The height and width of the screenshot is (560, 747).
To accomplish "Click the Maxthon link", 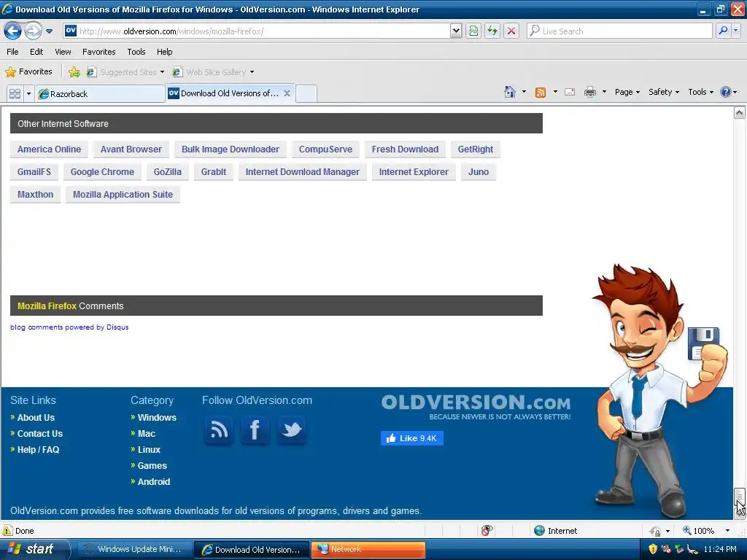I will 35,194.
